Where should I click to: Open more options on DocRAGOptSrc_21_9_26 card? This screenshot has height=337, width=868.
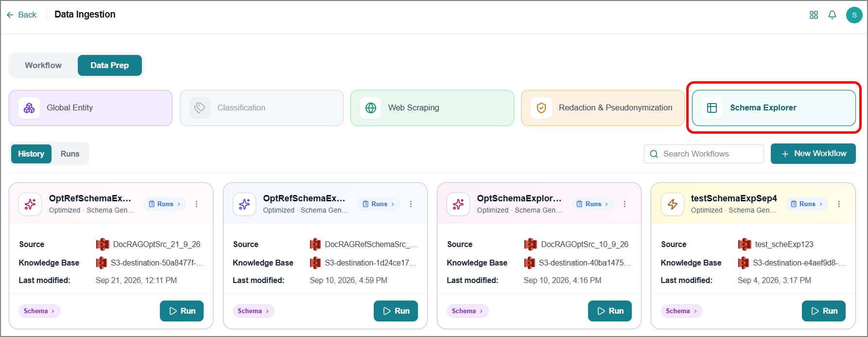(197, 204)
